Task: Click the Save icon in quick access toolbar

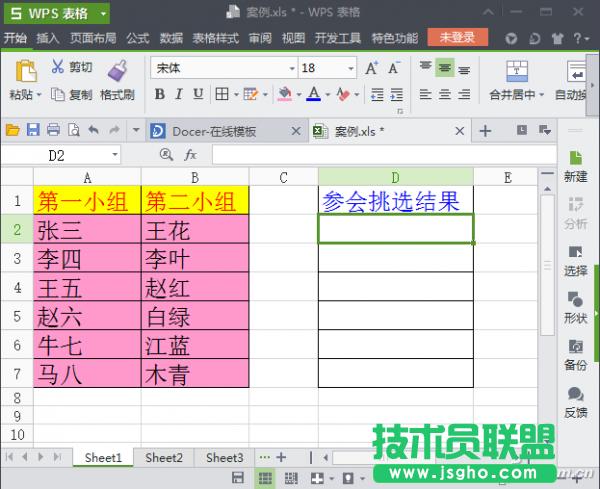Action: [33, 130]
